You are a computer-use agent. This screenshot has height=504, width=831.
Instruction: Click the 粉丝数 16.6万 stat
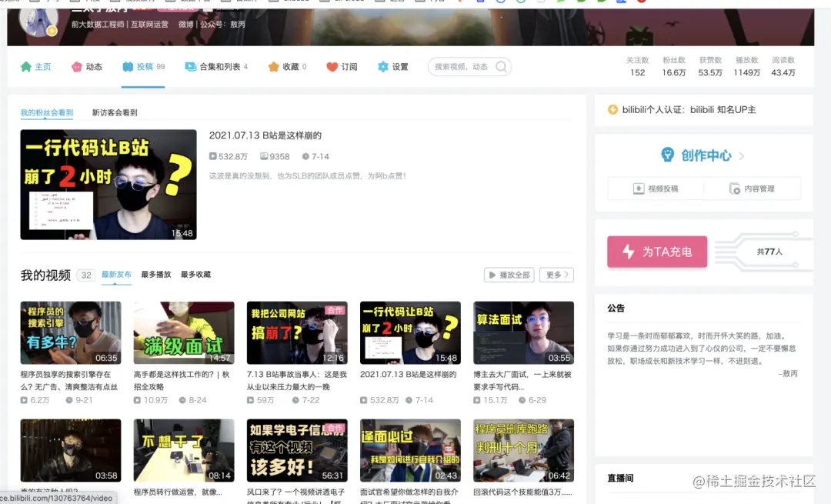pos(674,67)
